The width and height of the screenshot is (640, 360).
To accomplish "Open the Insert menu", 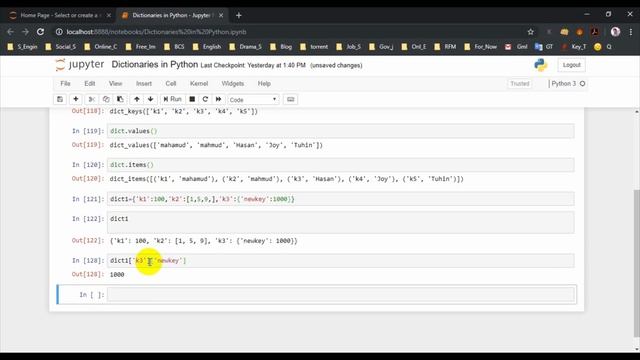I will tap(144, 84).
